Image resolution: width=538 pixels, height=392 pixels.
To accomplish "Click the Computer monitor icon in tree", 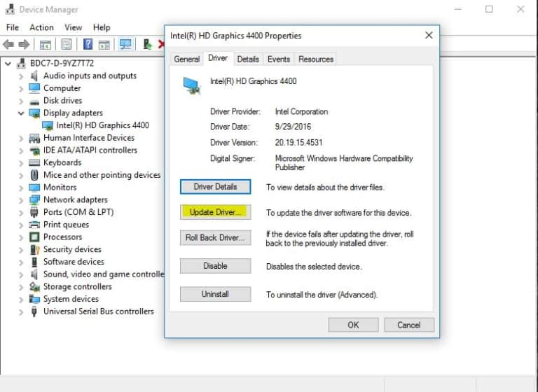I will [34, 88].
